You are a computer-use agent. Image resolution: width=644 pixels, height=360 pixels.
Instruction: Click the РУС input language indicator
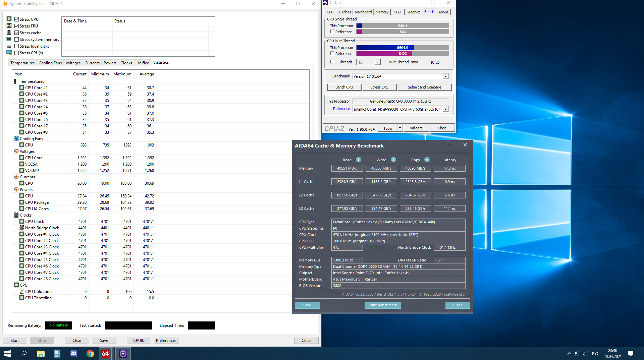pos(595,353)
